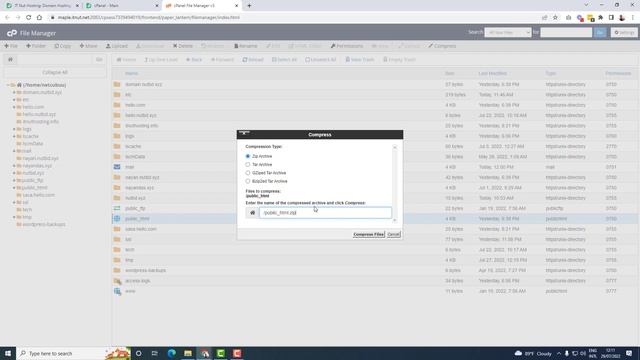
Task: Click the Copy toolbar button
Action: point(63,46)
